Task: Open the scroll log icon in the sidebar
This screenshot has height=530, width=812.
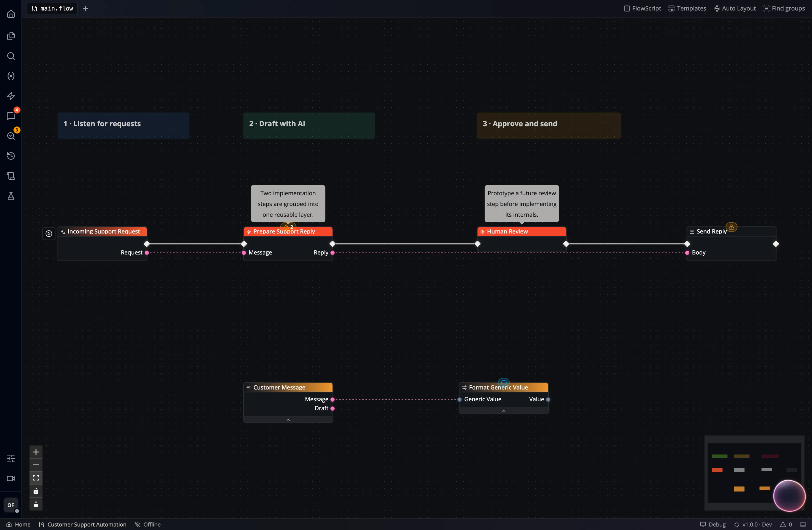Action: point(11,176)
